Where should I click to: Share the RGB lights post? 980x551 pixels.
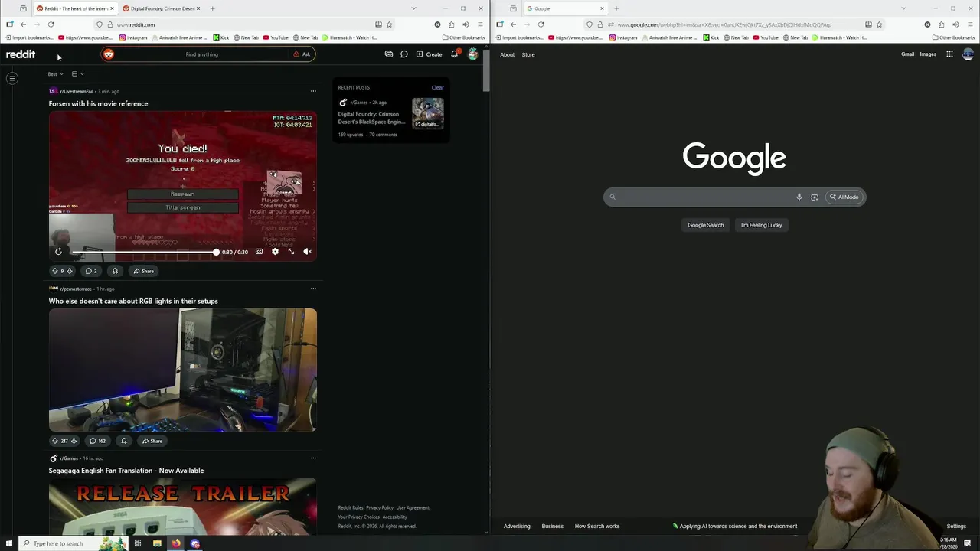pyautogui.click(x=152, y=441)
